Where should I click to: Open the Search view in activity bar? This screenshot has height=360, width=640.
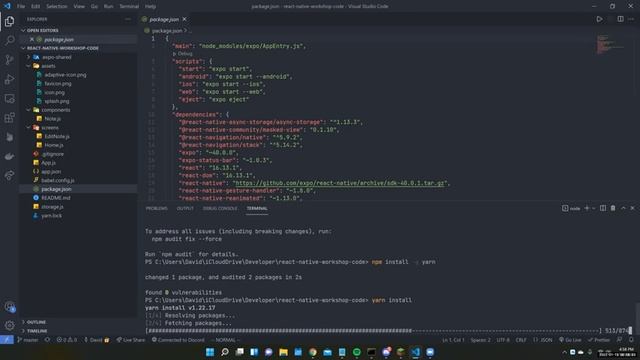[x=9, y=40]
